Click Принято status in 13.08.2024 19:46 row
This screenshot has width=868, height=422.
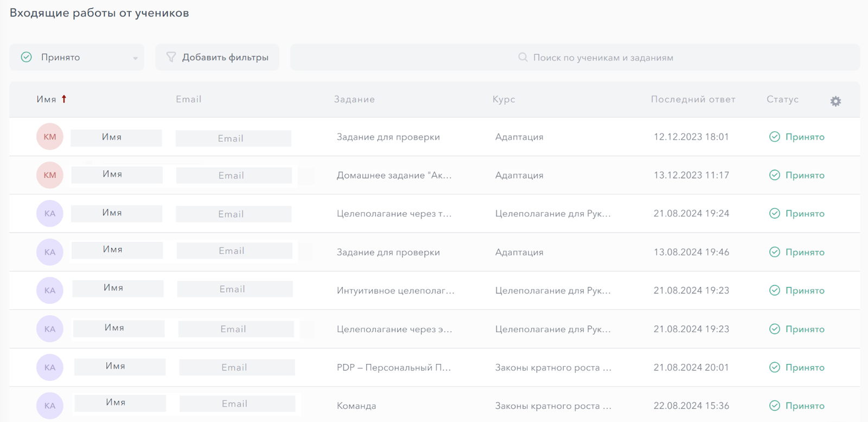805,252
